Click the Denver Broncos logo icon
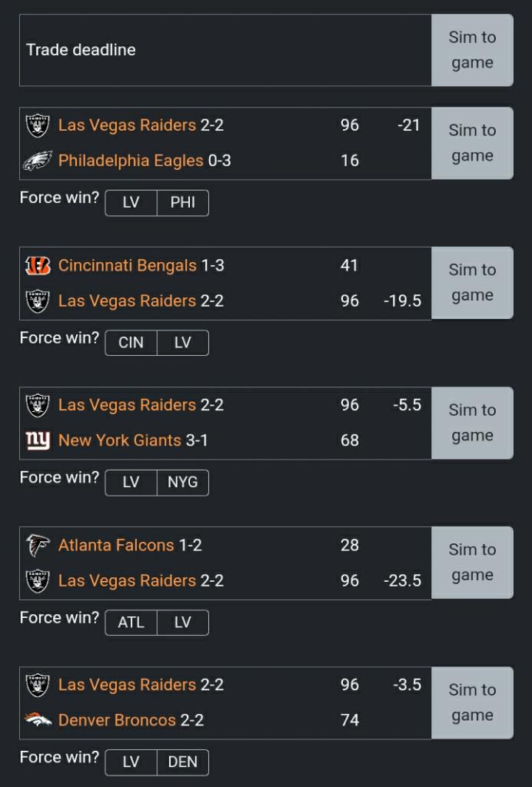Viewport: 532px width, 787px height. (38, 720)
